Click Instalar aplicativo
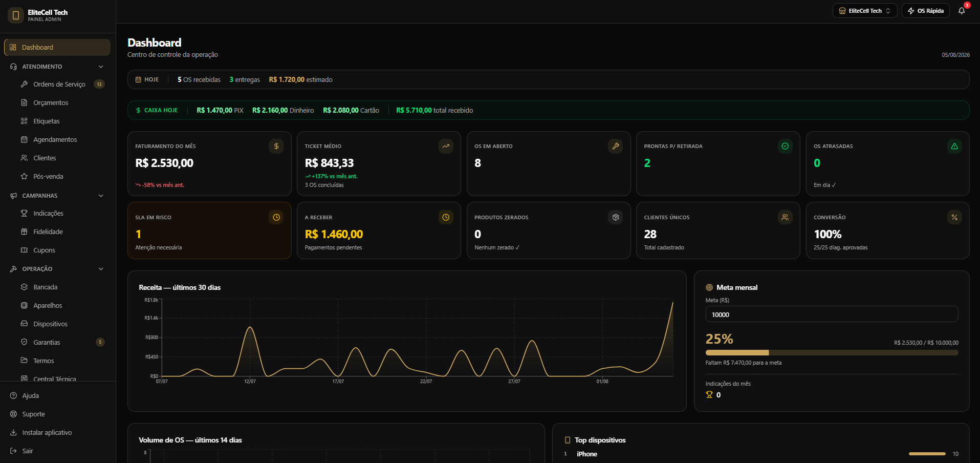 (x=57, y=432)
